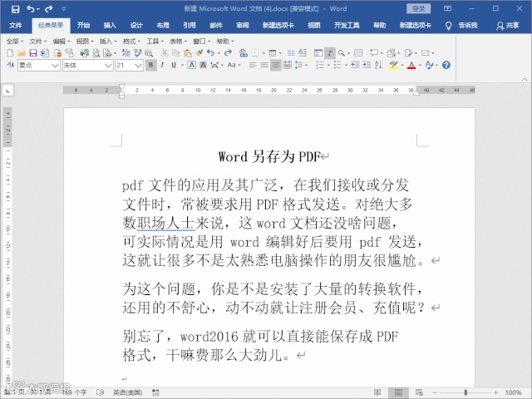Screen dimensions: 532x399
Task: Toggle Bold formatting
Action: (x=151, y=65)
